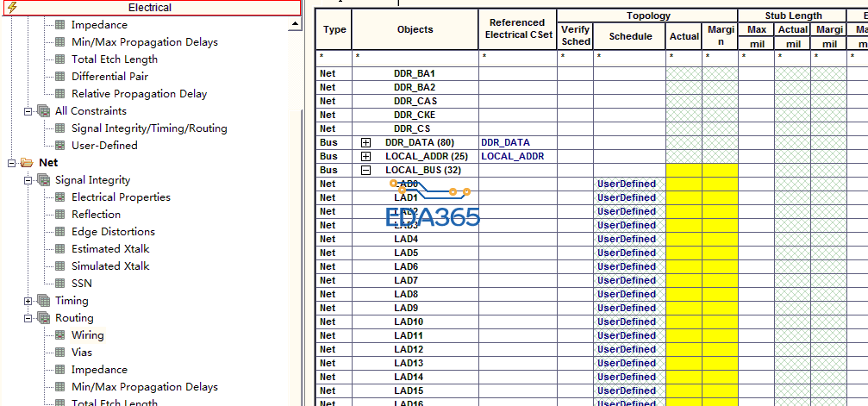Click the Relative Propagation Delay worksheet icon
This screenshot has width=868, height=406.
(60, 94)
